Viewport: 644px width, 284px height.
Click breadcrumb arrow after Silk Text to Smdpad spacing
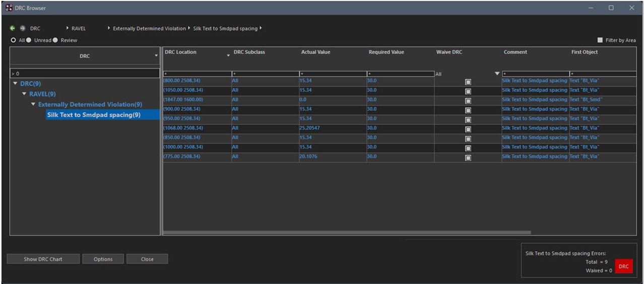point(261,28)
